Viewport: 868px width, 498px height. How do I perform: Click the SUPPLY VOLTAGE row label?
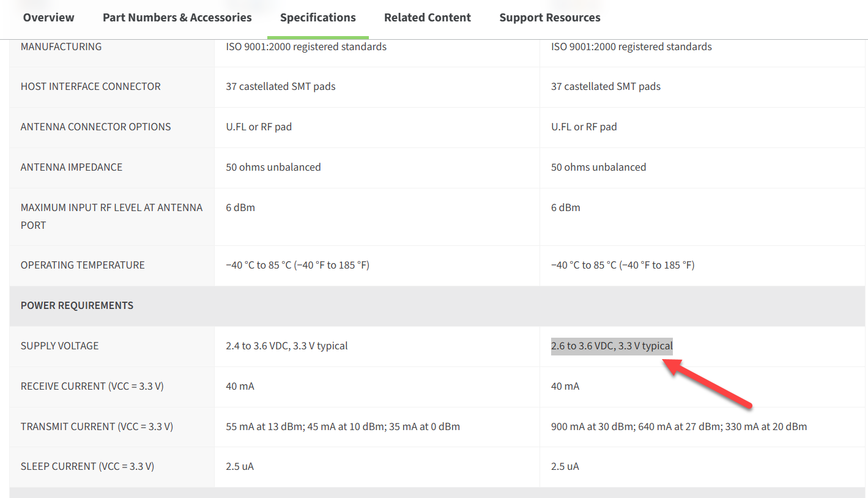point(60,346)
